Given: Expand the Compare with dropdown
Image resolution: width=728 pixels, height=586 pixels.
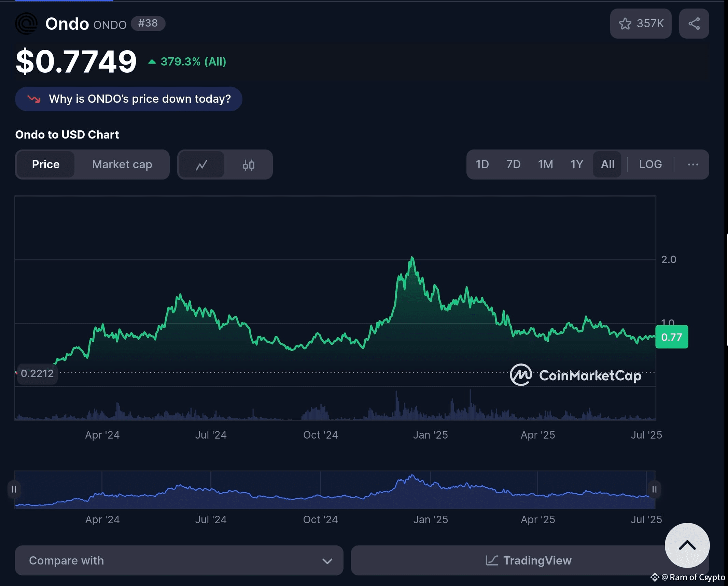Looking at the screenshot, I should pos(179,560).
